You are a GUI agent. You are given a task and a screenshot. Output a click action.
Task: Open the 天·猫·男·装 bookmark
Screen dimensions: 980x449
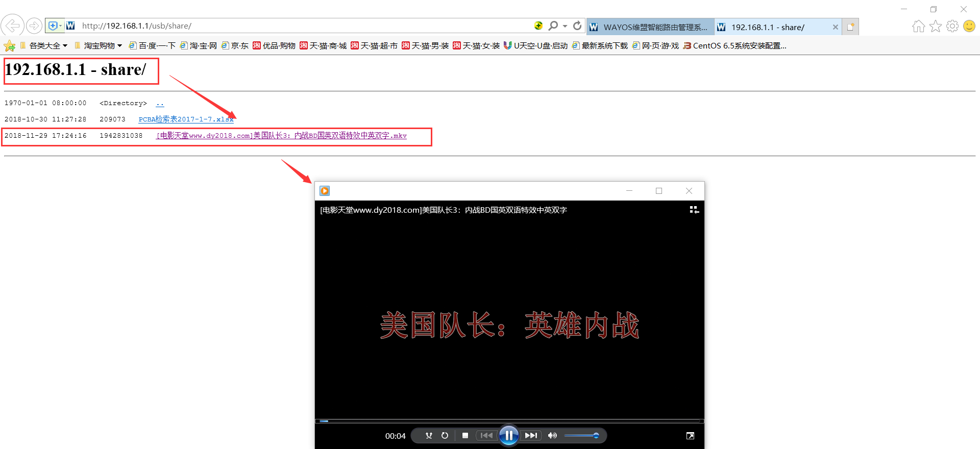(x=425, y=46)
